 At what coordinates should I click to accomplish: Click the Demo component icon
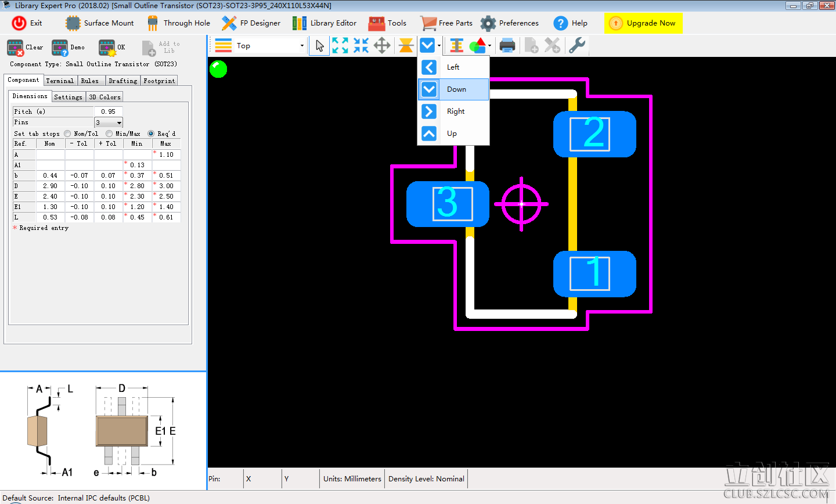(x=60, y=48)
